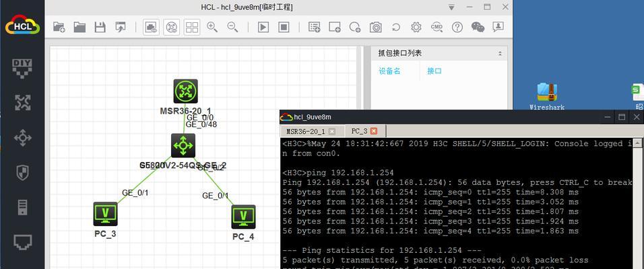This screenshot has height=269, width=644.
Task: Switch to the PC_3 terminal tab
Action: (359, 131)
